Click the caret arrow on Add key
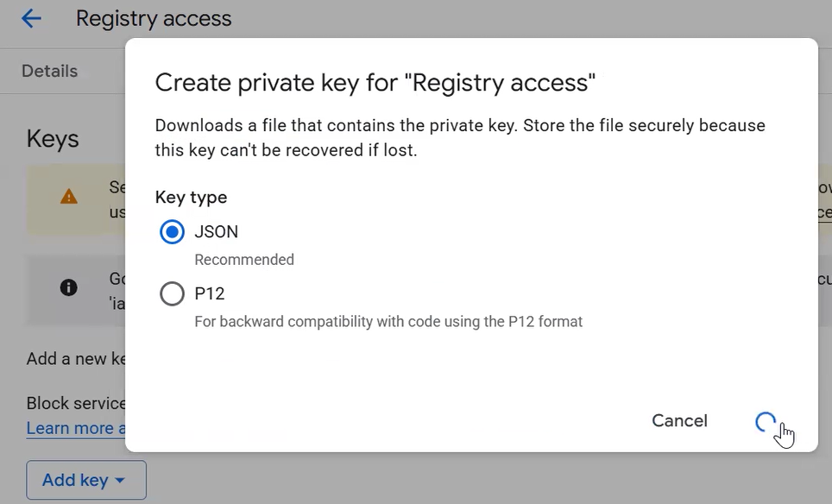 [120, 481]
